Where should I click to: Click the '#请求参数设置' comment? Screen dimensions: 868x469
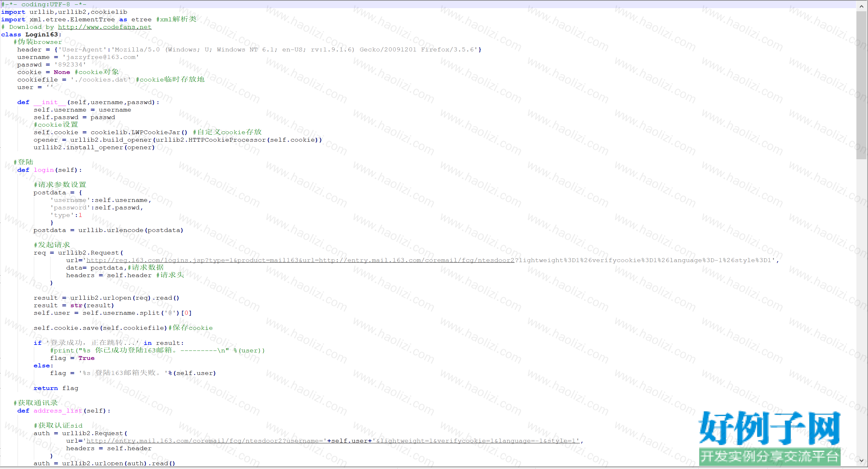60,185
